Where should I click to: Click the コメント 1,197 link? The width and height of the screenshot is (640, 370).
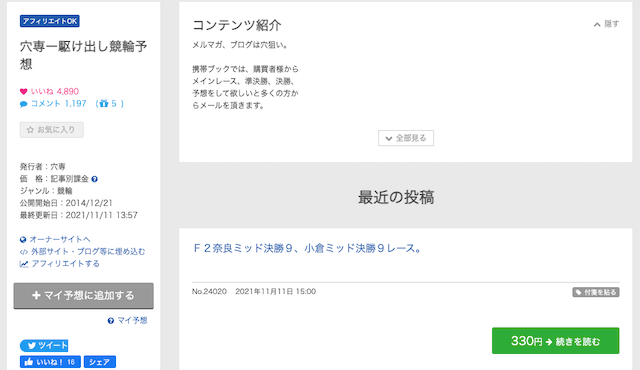[x=58, y=104]
